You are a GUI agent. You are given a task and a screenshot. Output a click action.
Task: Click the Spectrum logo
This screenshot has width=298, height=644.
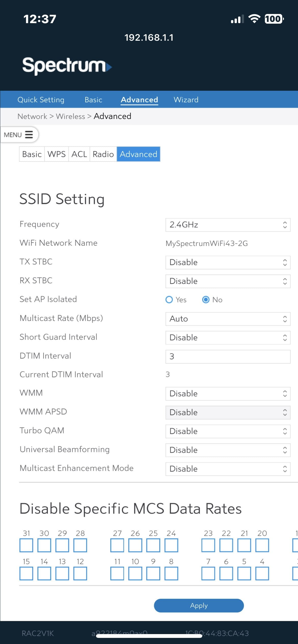click(x=67, y=66)
